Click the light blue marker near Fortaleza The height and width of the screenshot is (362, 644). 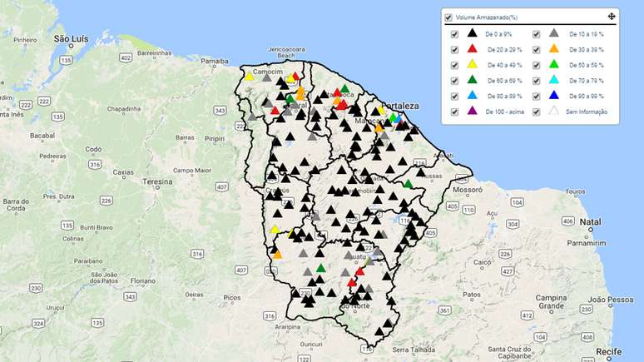coord(399,120)
